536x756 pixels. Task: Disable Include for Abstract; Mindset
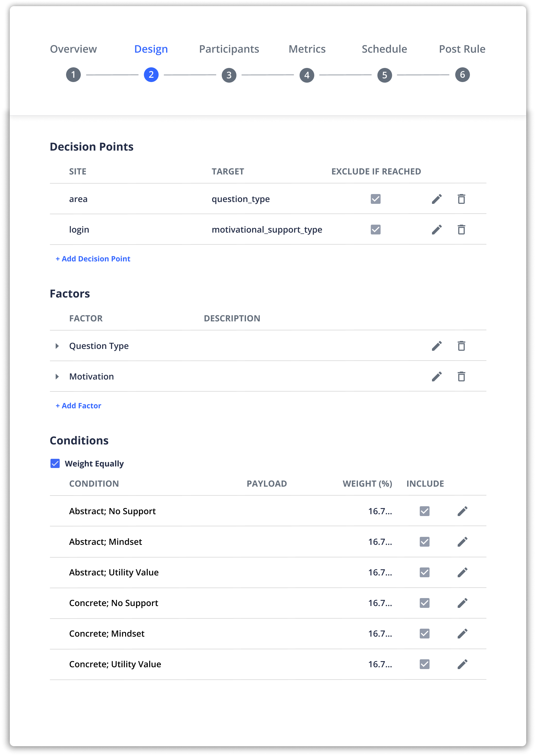coord(425,541)
